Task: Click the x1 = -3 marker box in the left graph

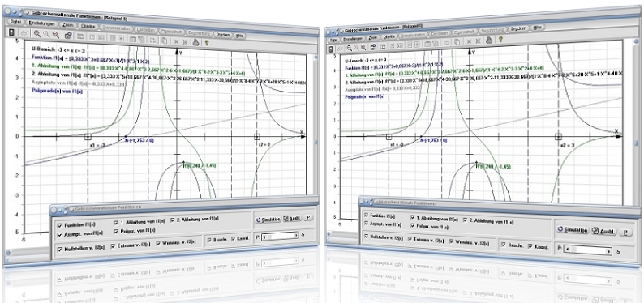Action: coord(88,137)
